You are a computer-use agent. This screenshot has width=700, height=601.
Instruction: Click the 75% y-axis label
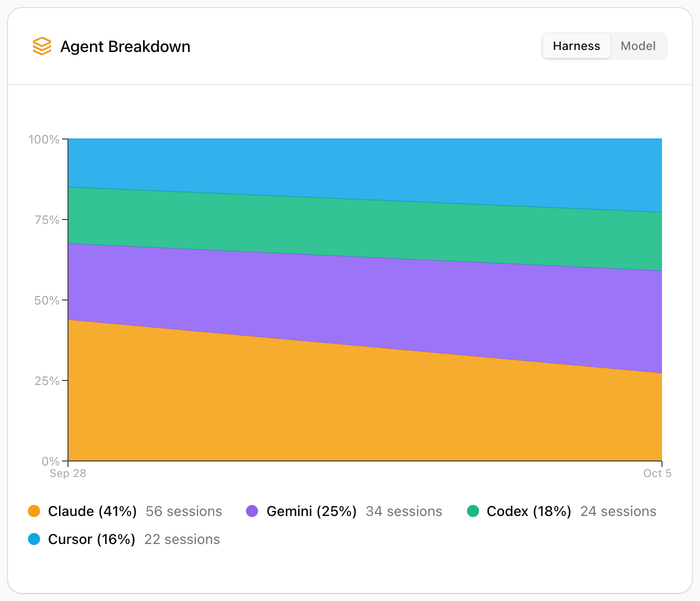47,220
